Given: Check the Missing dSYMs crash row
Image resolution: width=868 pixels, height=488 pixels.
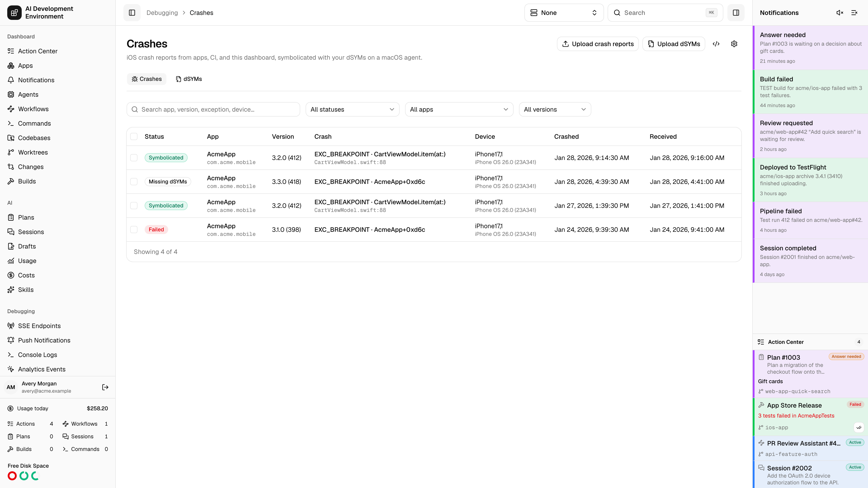Looking at the screenshot, I should (x=134, y=181).
